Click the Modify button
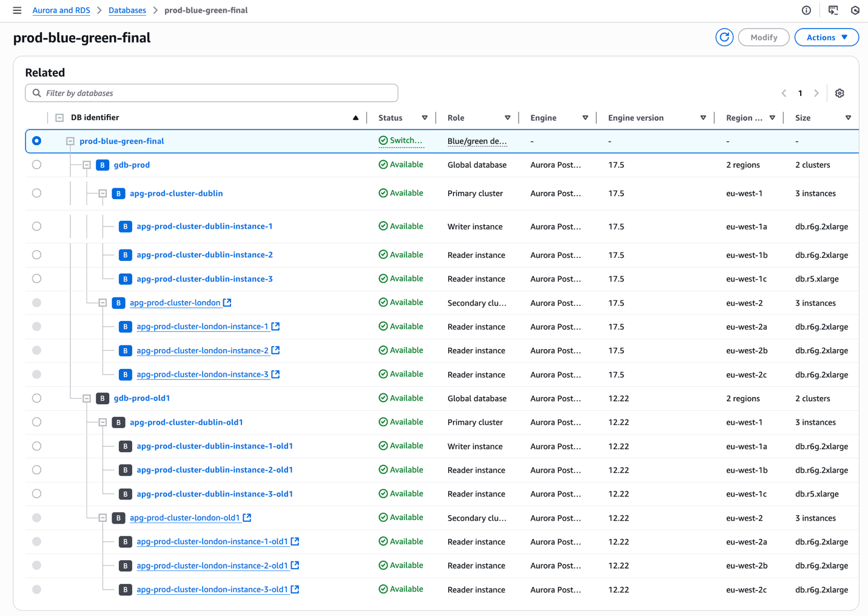 click(763, 38)
